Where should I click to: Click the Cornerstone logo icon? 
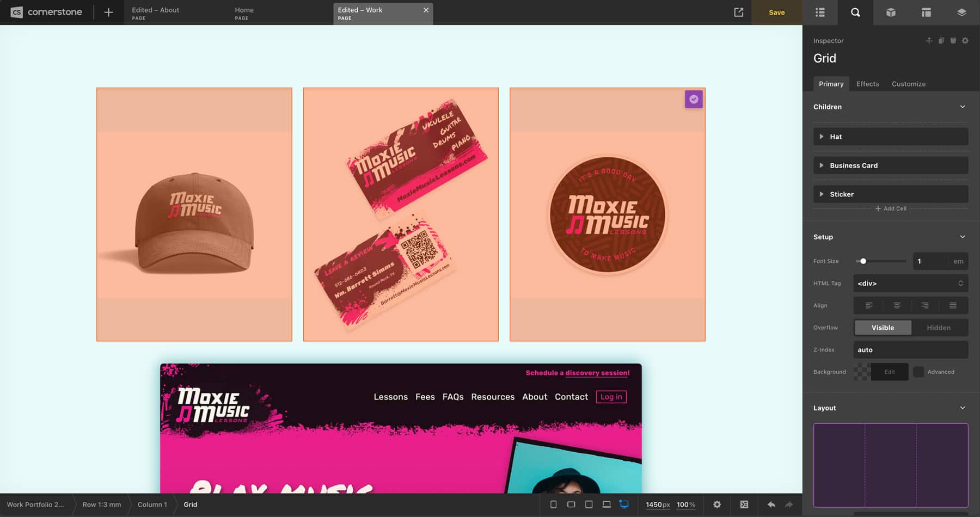point(17,12)
